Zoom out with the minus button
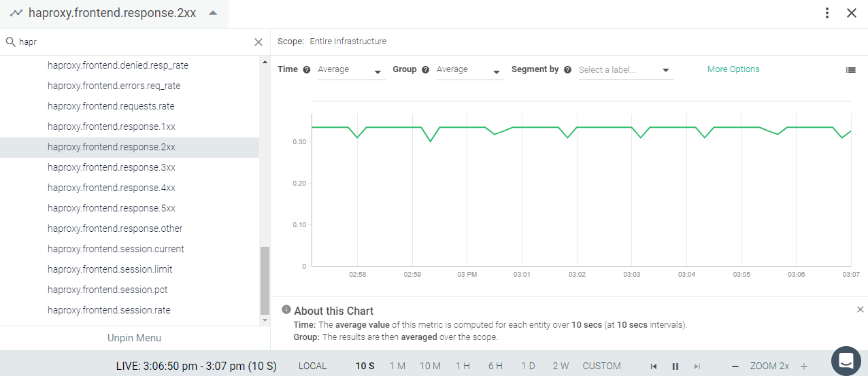 (x=735, y=366)
